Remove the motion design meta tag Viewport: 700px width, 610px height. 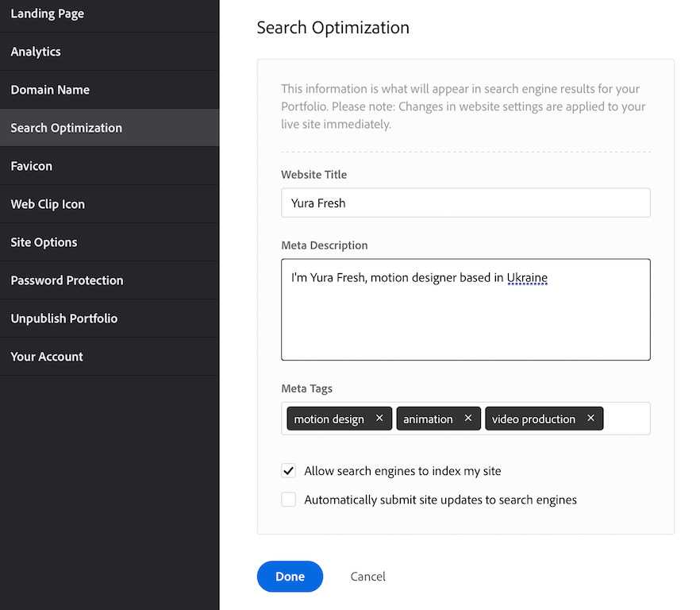pyautogui.click(x=379, y=419)
